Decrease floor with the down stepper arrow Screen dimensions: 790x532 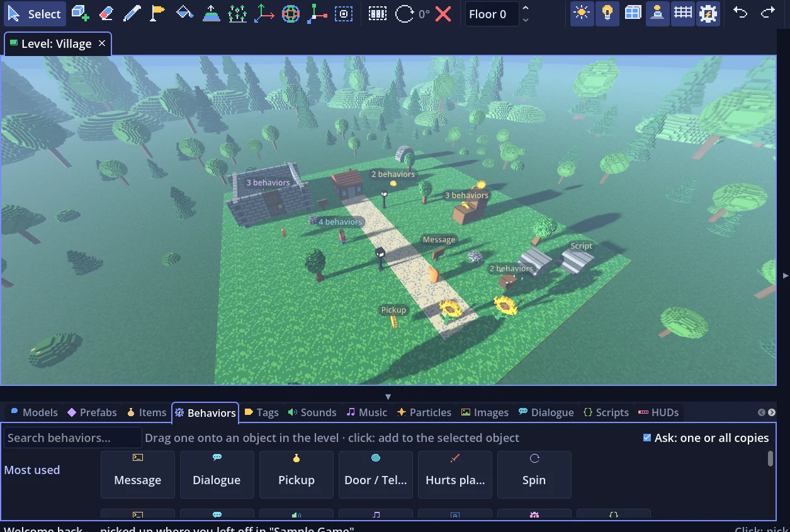coord(526,20)
